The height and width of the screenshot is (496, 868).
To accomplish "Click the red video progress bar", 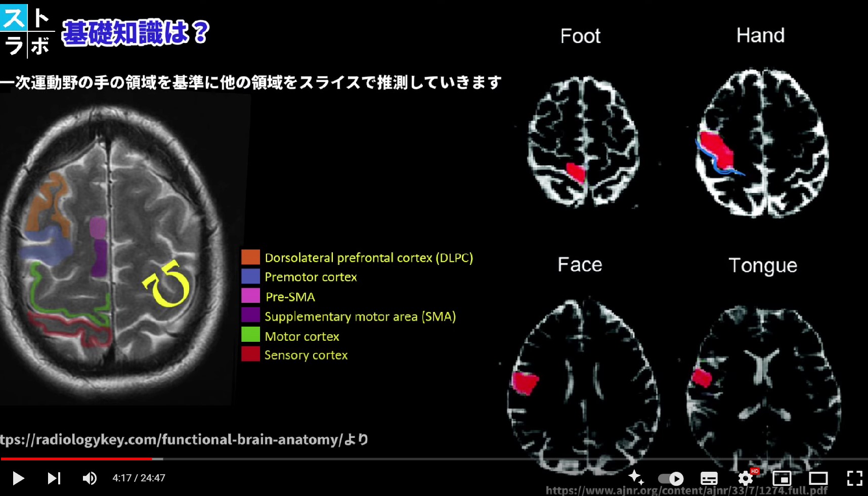I will 76,459.
